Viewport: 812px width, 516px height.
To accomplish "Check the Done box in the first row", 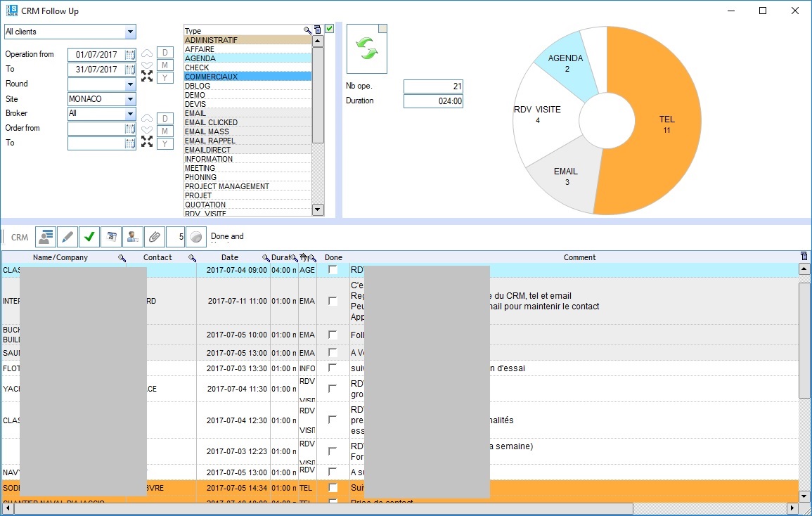I will click(333, 270).
